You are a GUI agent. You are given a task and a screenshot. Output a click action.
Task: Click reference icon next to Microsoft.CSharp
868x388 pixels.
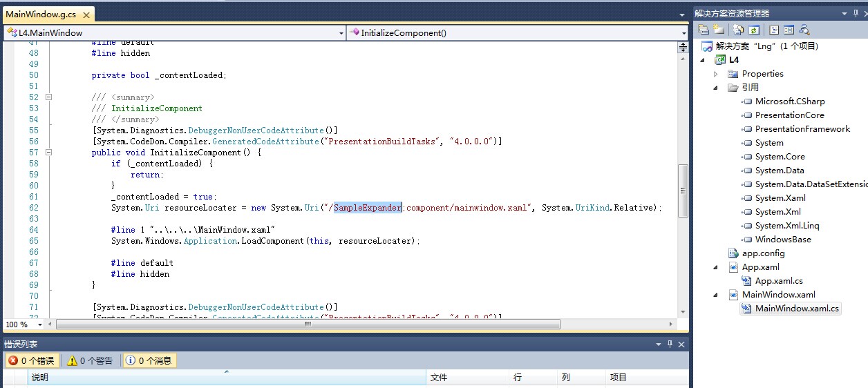pos(746,101)
